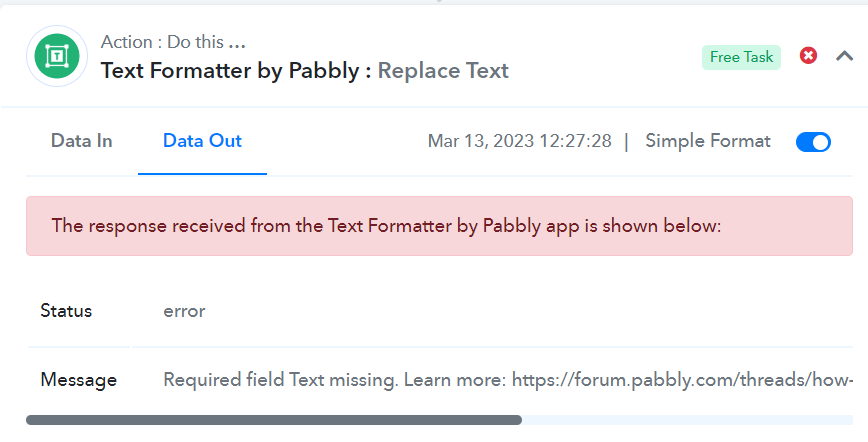Collapse the action step with chevron

tap(844, 56)
